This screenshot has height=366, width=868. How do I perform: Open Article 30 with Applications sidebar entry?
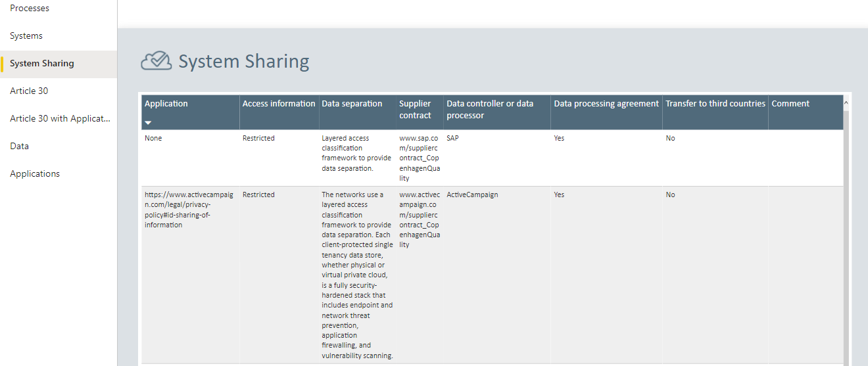(60, 119)
